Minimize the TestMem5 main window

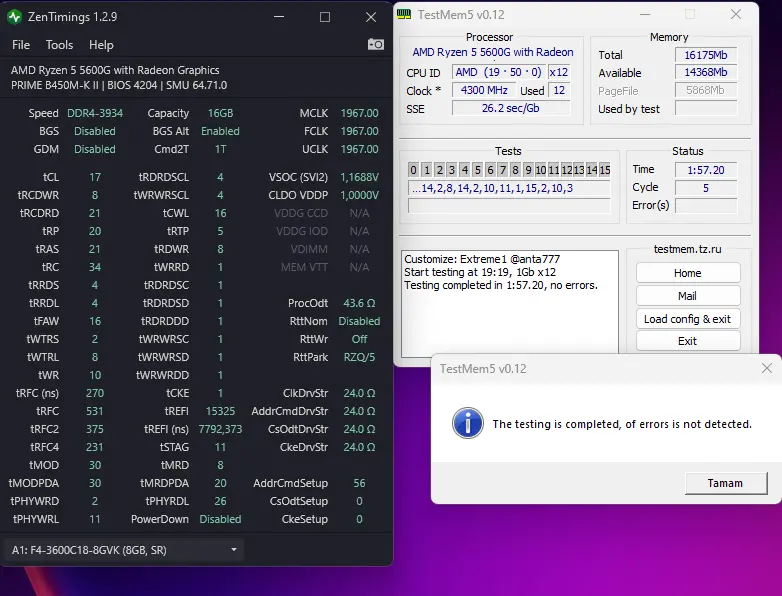645,14
